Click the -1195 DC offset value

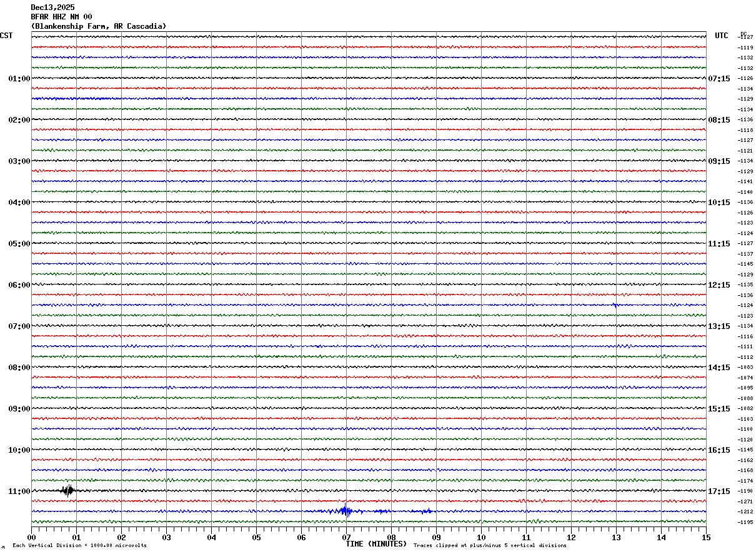click(745, 522)
